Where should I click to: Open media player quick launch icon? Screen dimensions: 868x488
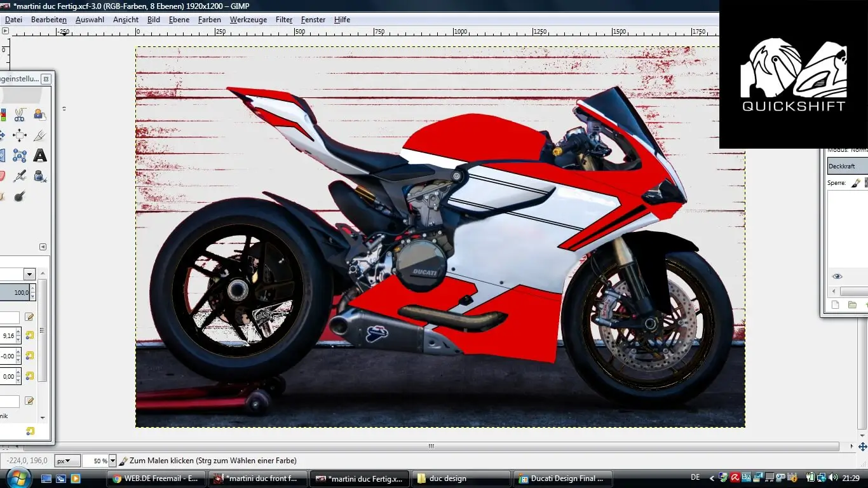click(x=76, y=478)
